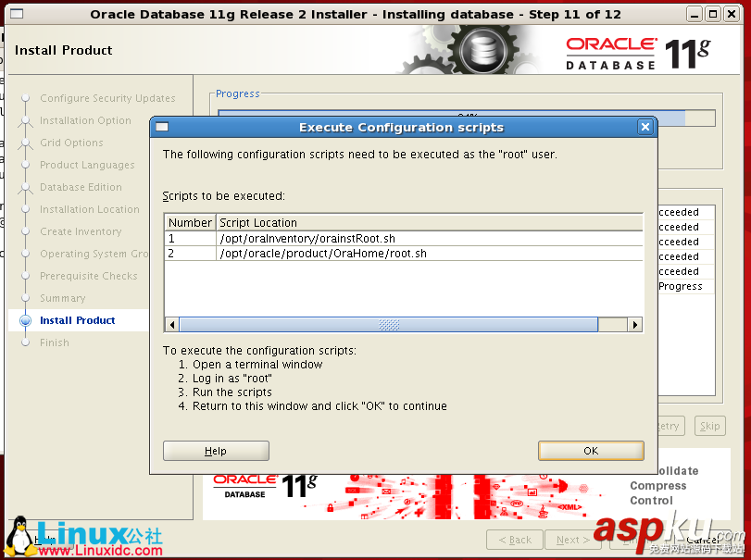The height and width of the screenshot is (560, 751).
Task: Open the dialog's window menu icon
Action: 162,127
